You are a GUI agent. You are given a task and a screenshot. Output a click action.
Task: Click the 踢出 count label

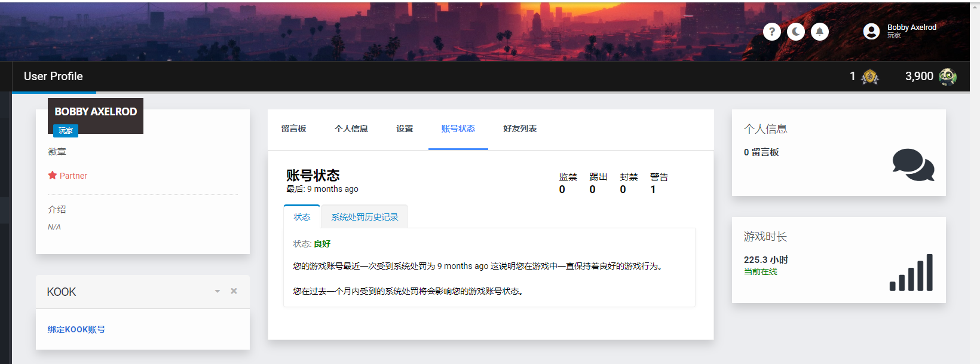click(x=598, y=177)
